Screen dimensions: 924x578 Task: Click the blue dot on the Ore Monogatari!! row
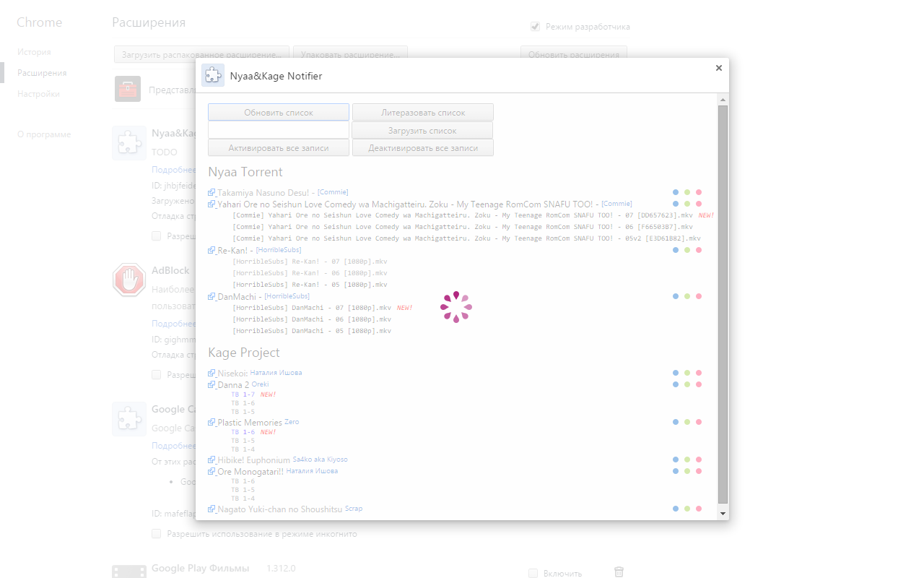[676, 471]
